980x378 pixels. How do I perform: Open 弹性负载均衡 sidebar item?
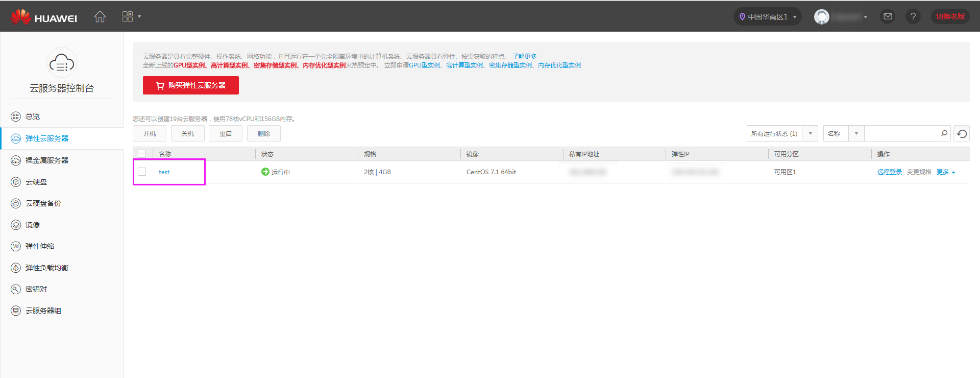pos(46,268)
